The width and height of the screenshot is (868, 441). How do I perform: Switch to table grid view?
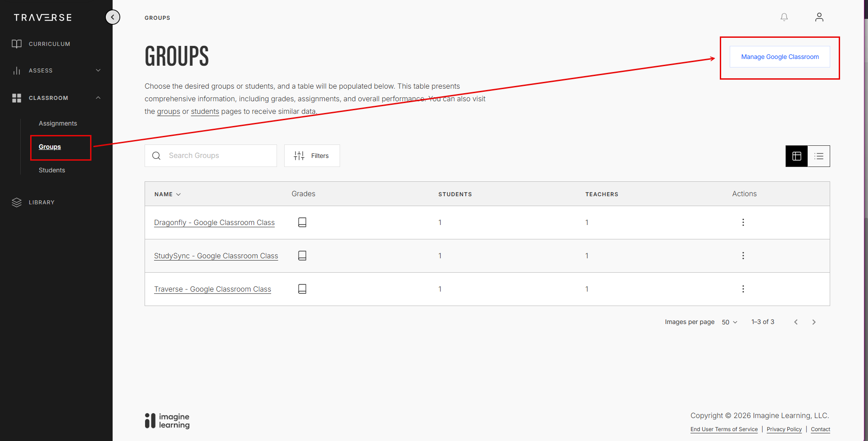coord(796,156)
